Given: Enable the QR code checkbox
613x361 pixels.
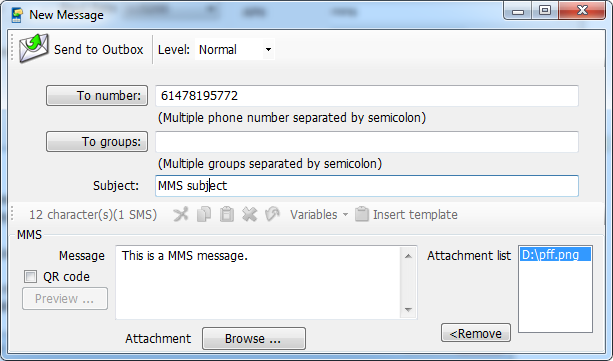Looking at the screenshot, I should click(30, 277).
